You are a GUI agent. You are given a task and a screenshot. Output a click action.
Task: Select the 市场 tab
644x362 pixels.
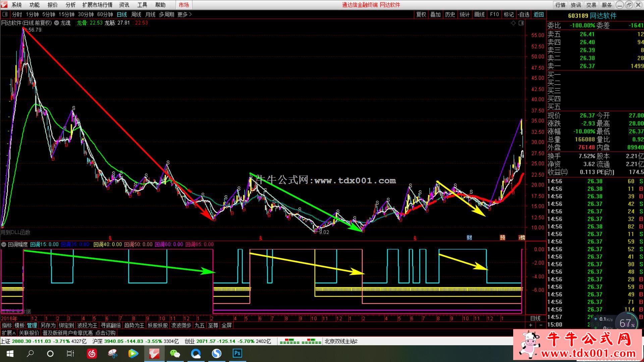pyautogui.click(x=184, y=5)
